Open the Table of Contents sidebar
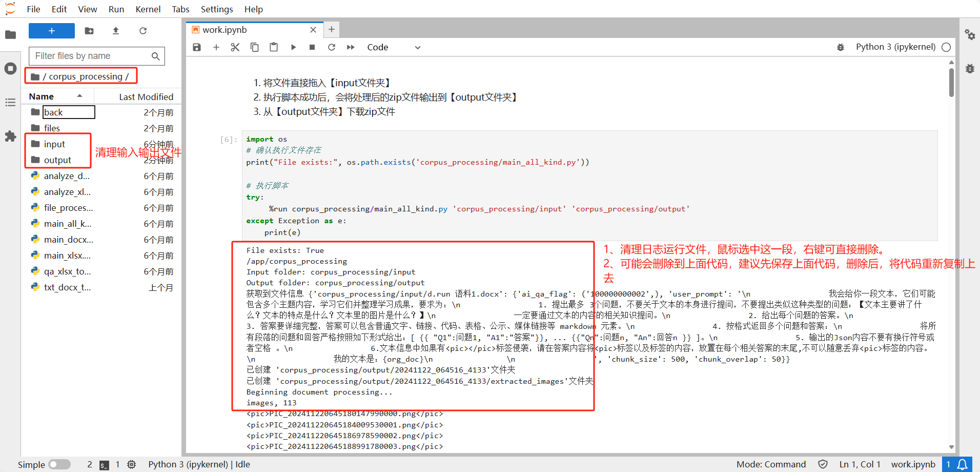 (10, 103)
